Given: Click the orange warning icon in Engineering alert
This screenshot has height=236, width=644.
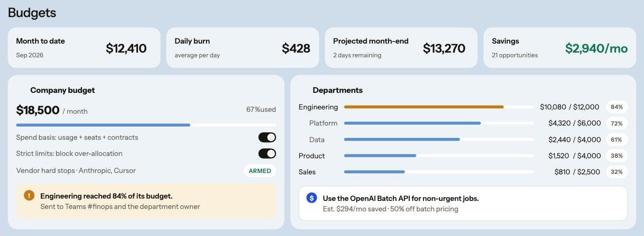Looking at the screenshot, I should [29, 195].
